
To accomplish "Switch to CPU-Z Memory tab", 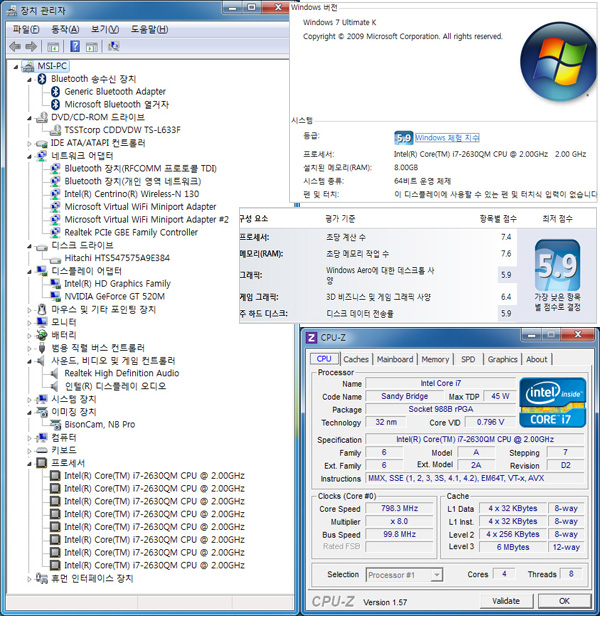I will point(435,359).
